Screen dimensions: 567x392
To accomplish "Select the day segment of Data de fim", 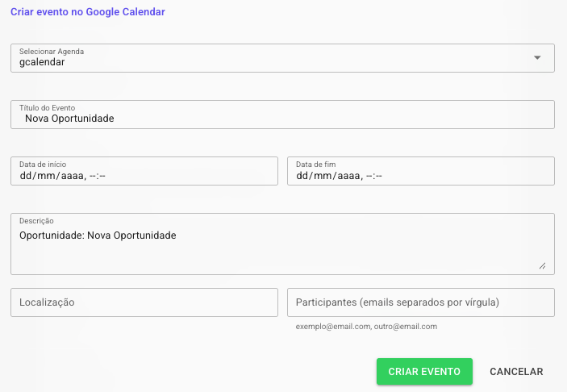I will pyautogui.click(x=302, y=175).
